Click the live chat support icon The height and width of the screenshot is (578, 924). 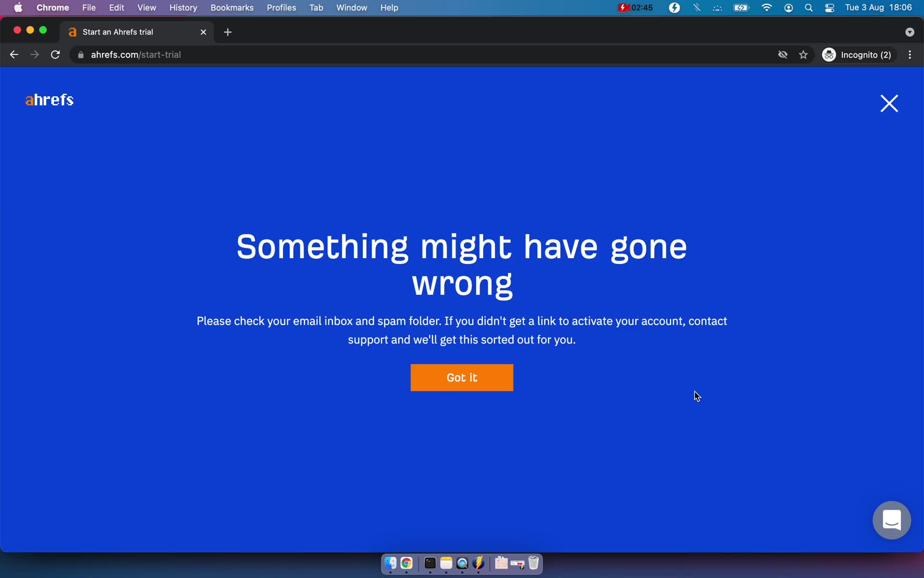point(892,521)
